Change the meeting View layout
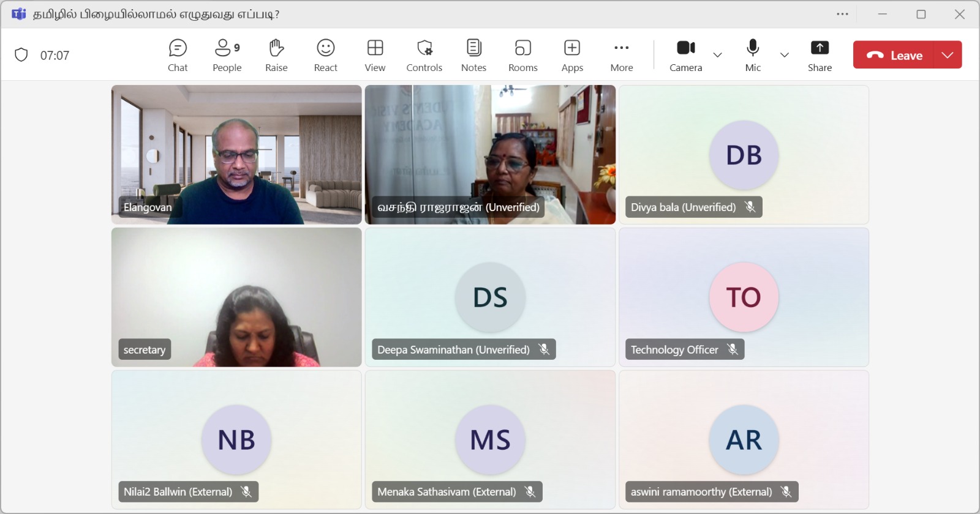980x514 pixels. pos(375,55)
